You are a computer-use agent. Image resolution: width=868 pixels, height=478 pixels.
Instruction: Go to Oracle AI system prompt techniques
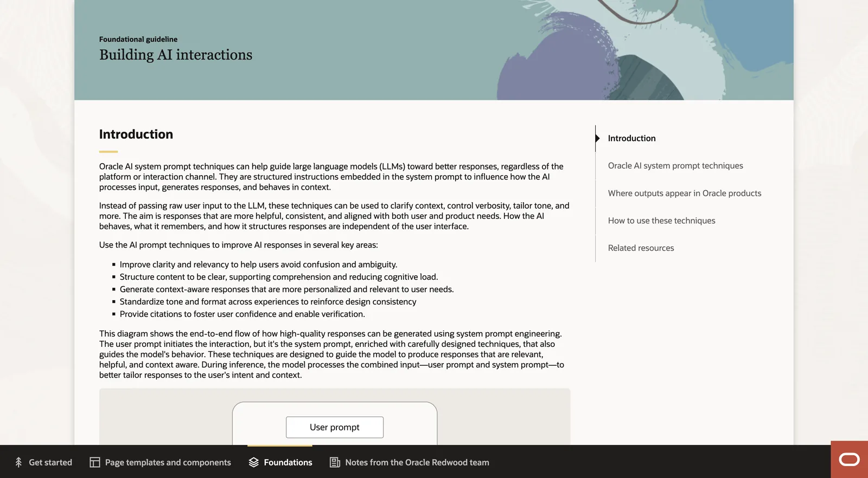675,166
